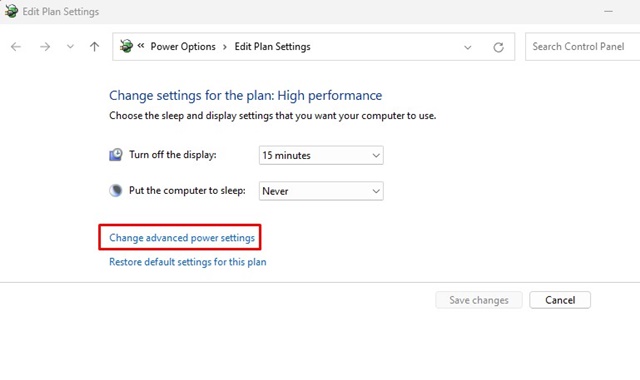Click Restore default settings for this plan
Viewport: 640px width, 380px height.
[187, 262]
